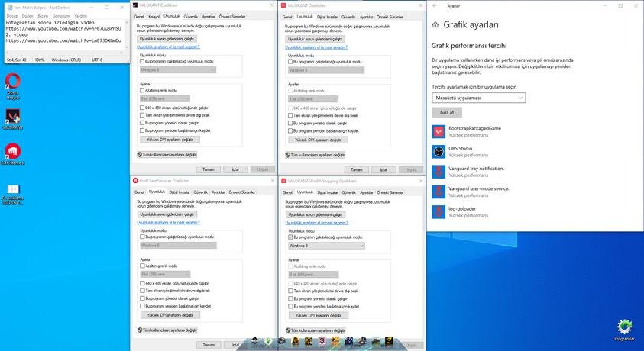Go back using the Ayarlar back arrow
Screen dimensions: 644x351
pos(435,6)
